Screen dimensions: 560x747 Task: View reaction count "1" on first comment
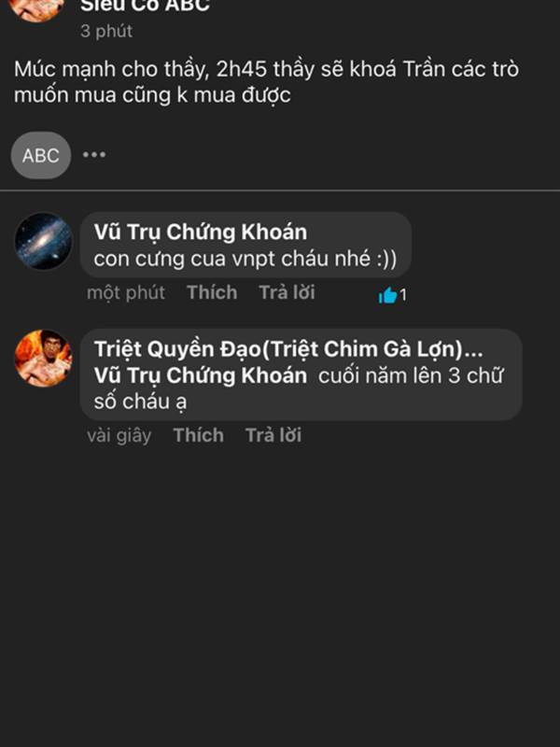pyautogui.click(x=403, y=295)
